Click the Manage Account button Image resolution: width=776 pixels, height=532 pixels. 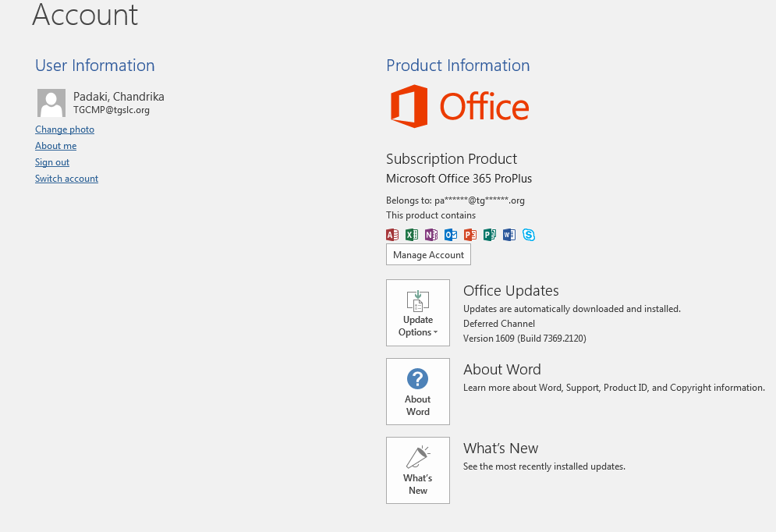[428, 255]
